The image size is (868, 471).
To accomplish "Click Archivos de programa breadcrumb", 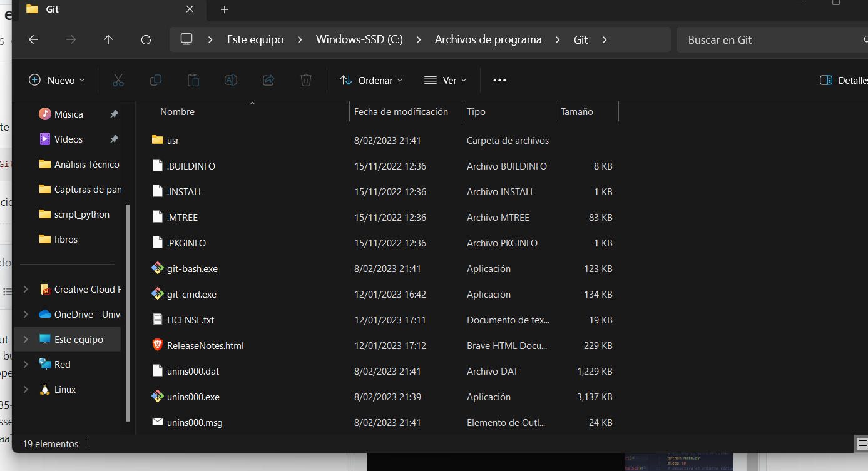I will pos(488,39).
